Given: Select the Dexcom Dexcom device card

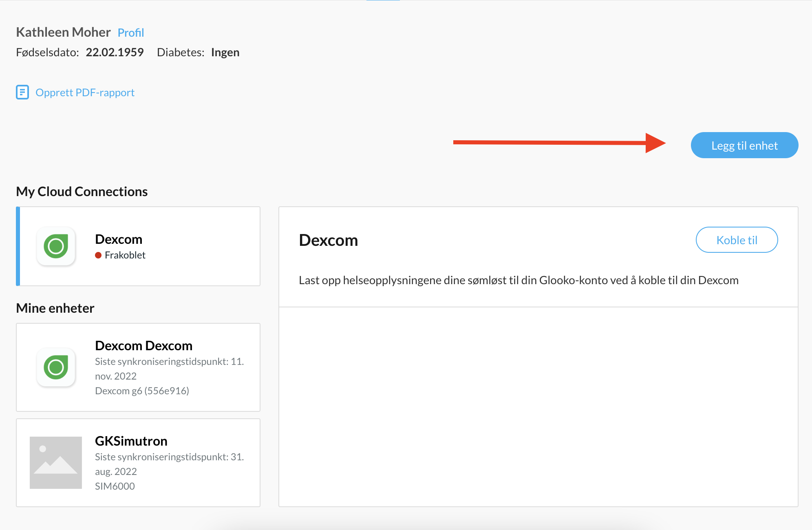Looking at the screenshot, I should point(138,367).
